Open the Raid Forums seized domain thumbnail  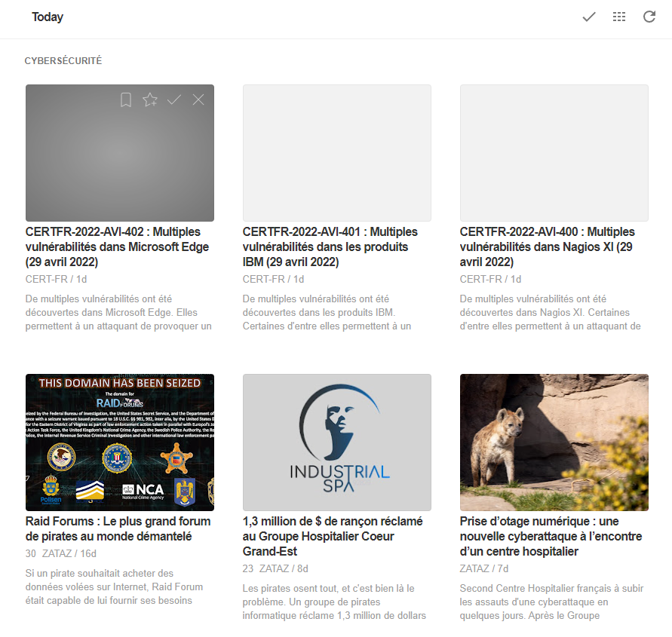click(x=120, y=443)
